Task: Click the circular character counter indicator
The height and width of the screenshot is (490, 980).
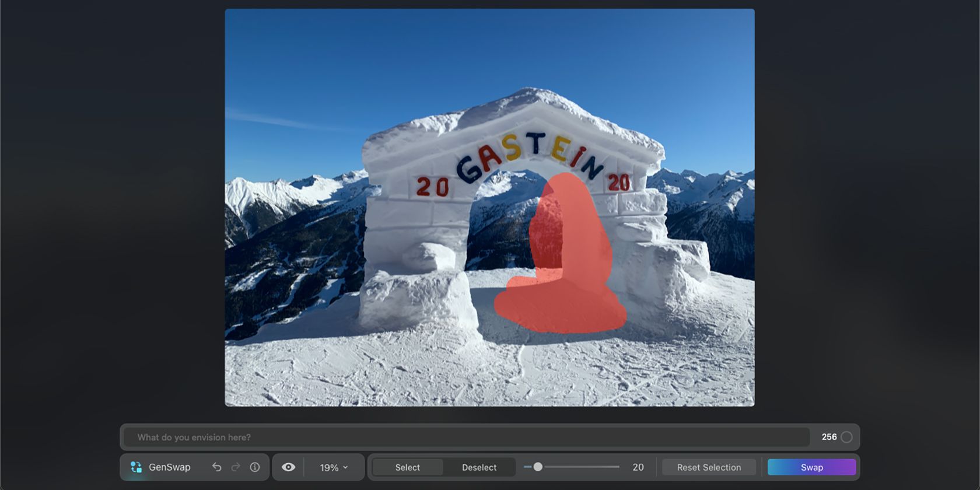Action: tap(847, 437)
